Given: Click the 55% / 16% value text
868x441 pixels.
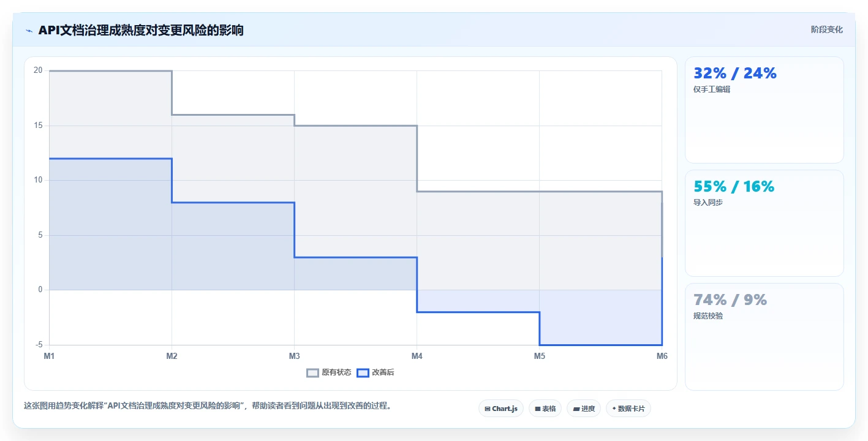Looking at the screenshot, I should (x=734, y=187).
